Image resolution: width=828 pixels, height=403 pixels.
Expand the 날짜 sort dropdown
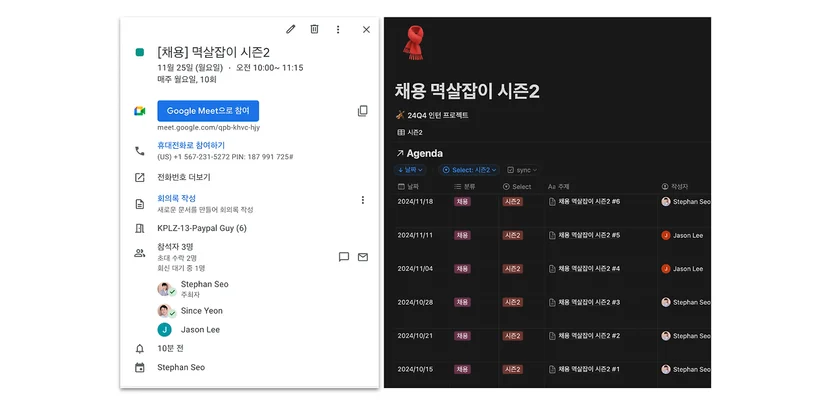coord(410,170)
